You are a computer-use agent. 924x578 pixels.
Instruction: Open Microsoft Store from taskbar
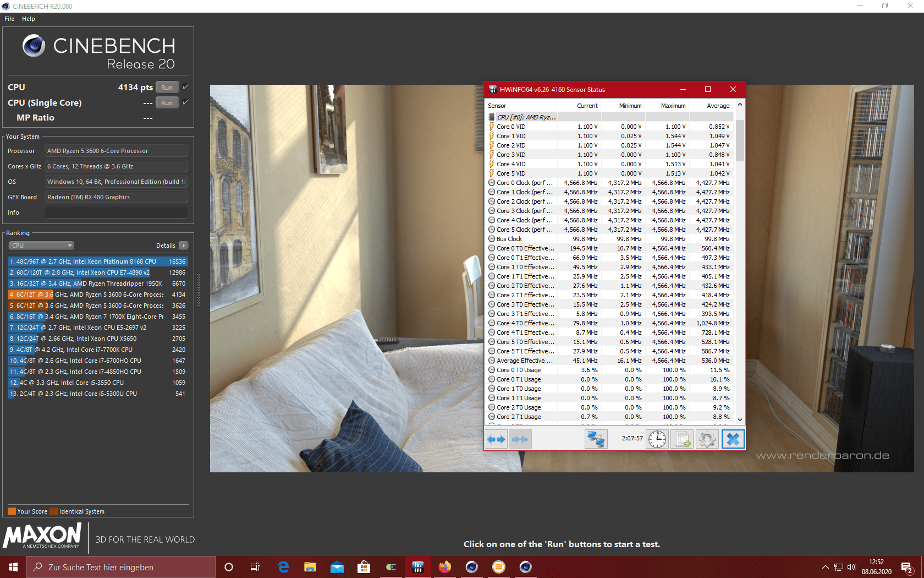tap(364, 567)
